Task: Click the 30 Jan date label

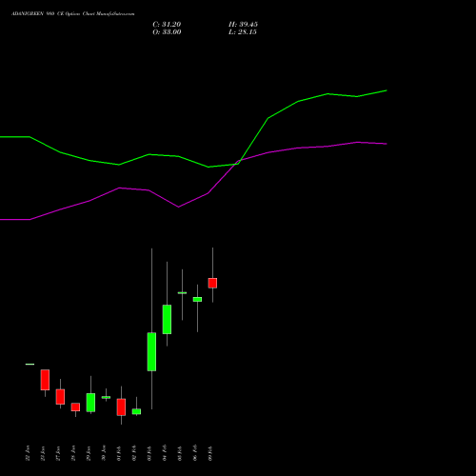Action: [104, 453]
